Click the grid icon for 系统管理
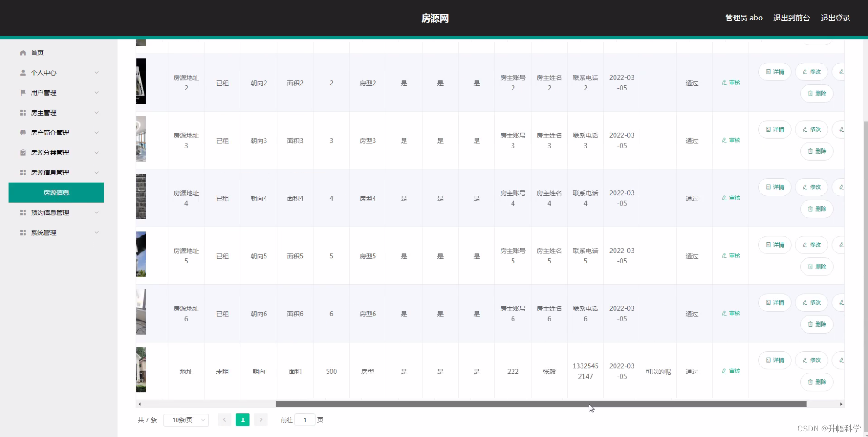Screen dimensions: 868x437 pos(23,232)
